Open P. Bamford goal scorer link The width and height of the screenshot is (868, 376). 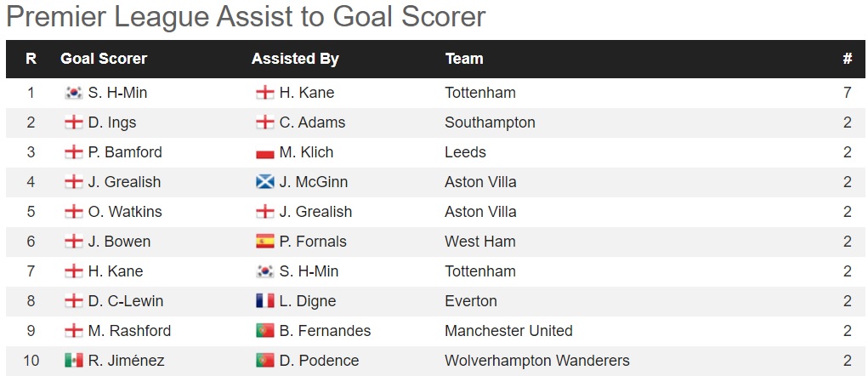point(125,152)
